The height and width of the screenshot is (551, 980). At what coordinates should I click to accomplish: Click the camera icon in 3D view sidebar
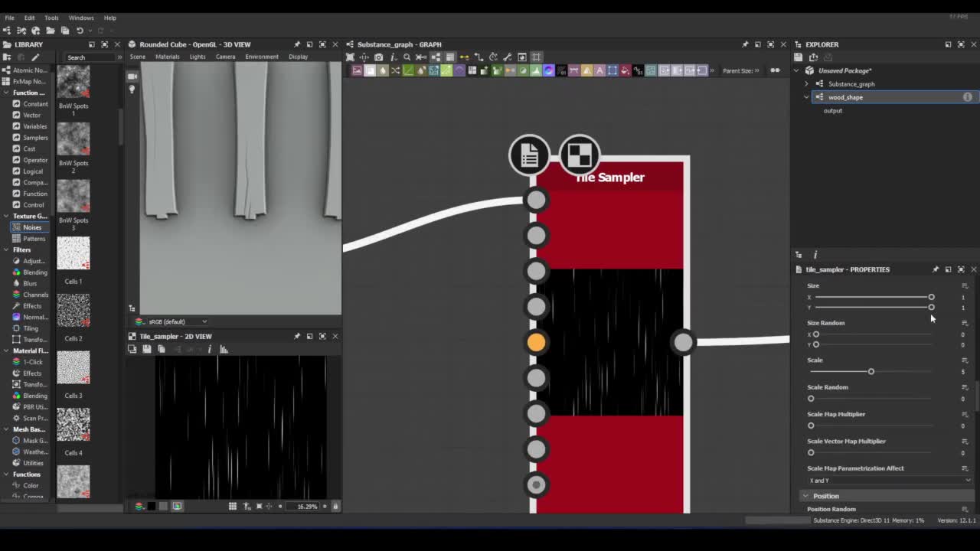coord(132,76)
